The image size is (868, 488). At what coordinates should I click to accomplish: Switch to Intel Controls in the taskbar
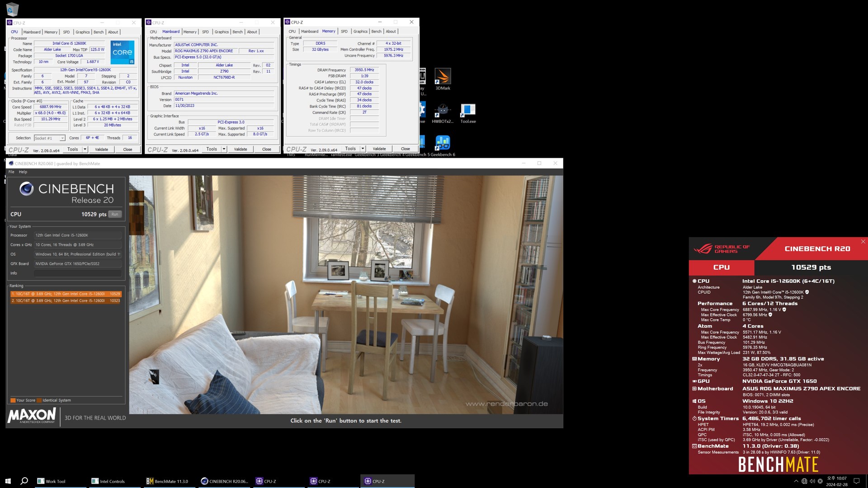click(x=114, y=481)
